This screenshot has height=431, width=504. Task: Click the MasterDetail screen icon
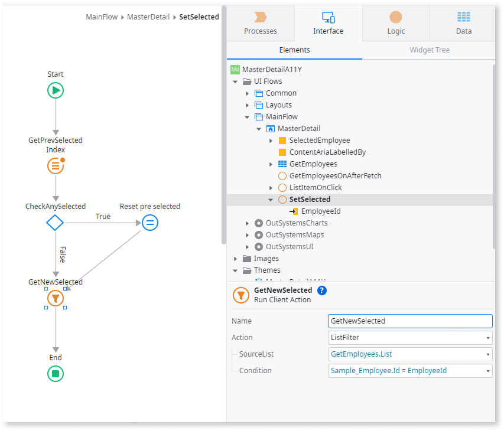click(271, 129)
